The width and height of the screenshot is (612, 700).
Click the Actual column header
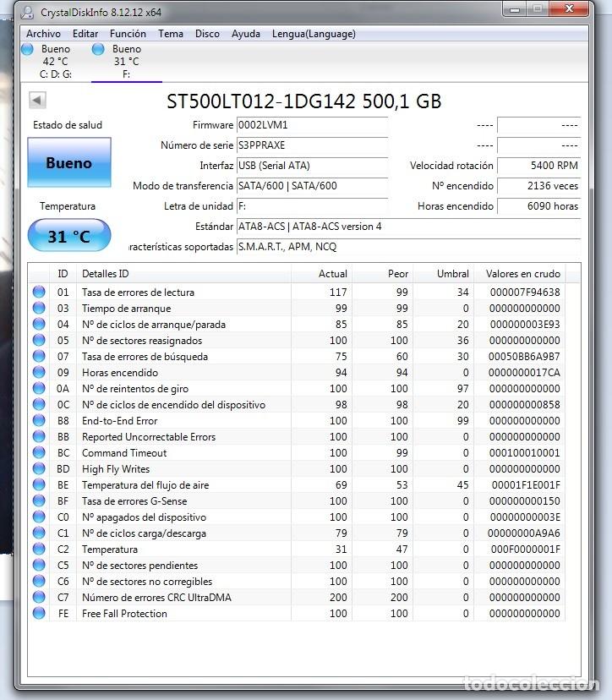(x=322, y=274)
